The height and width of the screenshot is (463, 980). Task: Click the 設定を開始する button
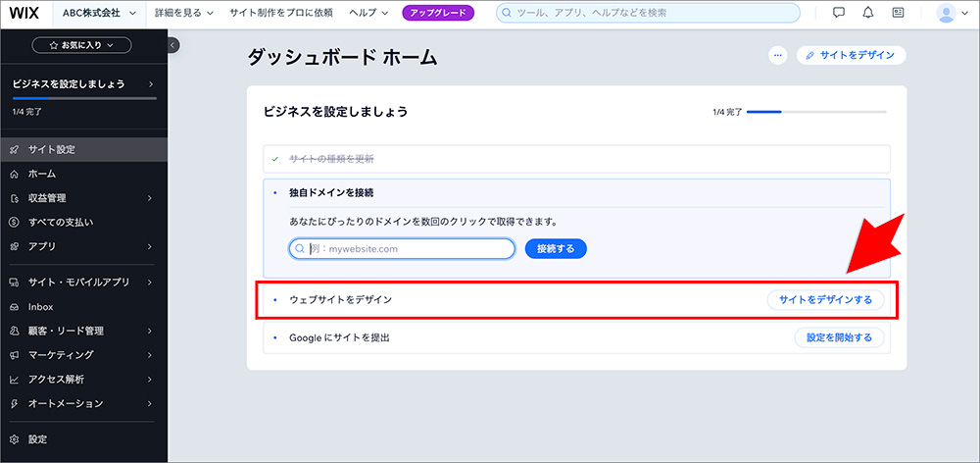point(839,337)
